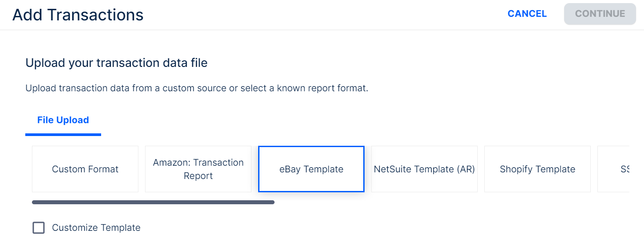Select the Custom Format option card
644x249 pixels.
[x=85, y=169]
